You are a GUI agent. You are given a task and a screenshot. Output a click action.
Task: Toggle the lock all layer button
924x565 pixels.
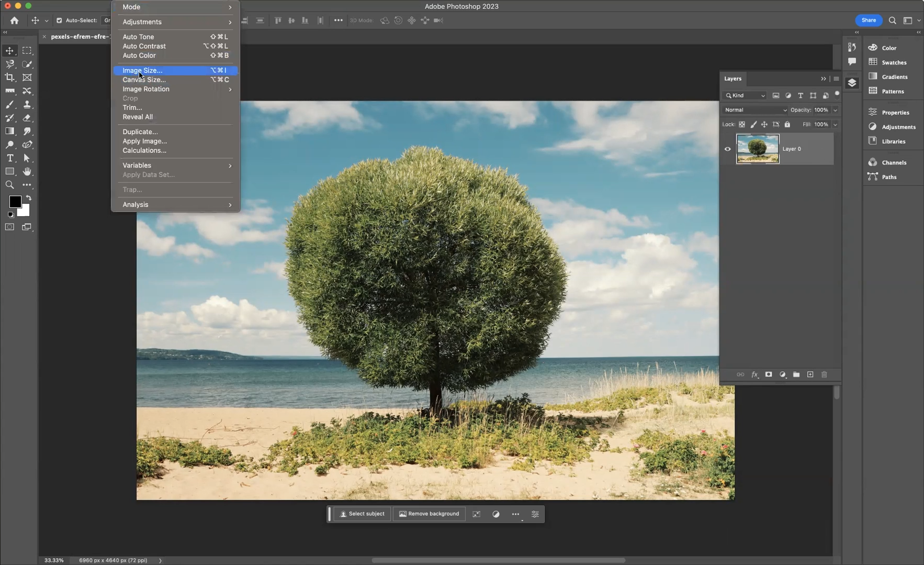(787, 125)
